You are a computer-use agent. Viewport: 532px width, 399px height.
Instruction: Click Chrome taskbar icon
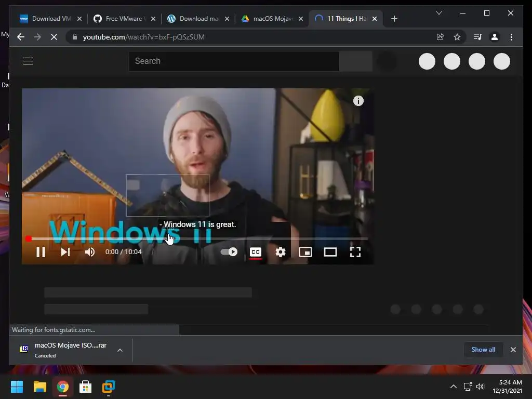[63, 387]
